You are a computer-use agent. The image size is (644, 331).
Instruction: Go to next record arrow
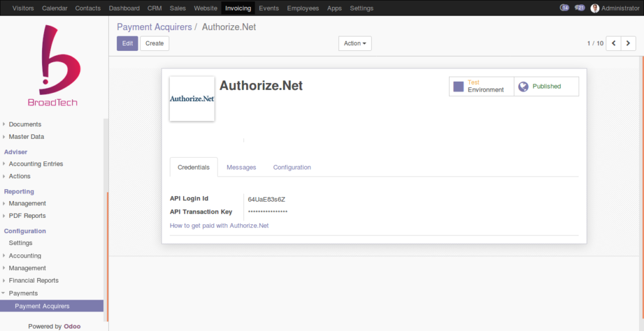coord(628,43)
